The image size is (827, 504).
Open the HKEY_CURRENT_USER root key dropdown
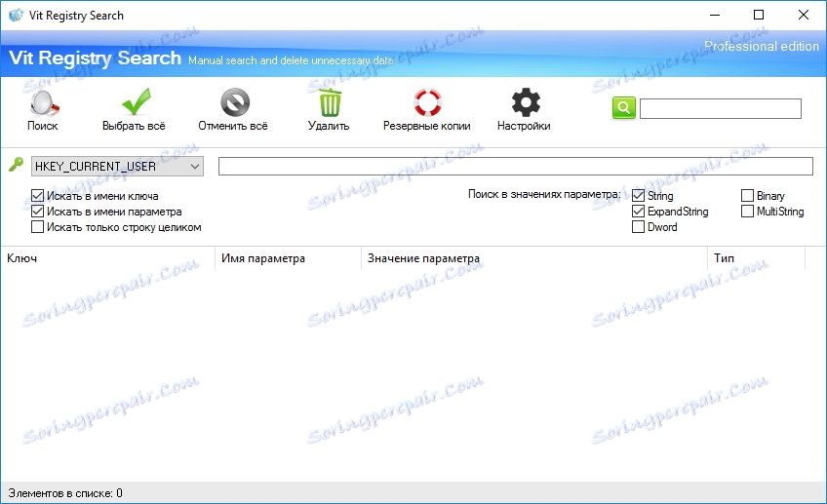click(117, 167)
